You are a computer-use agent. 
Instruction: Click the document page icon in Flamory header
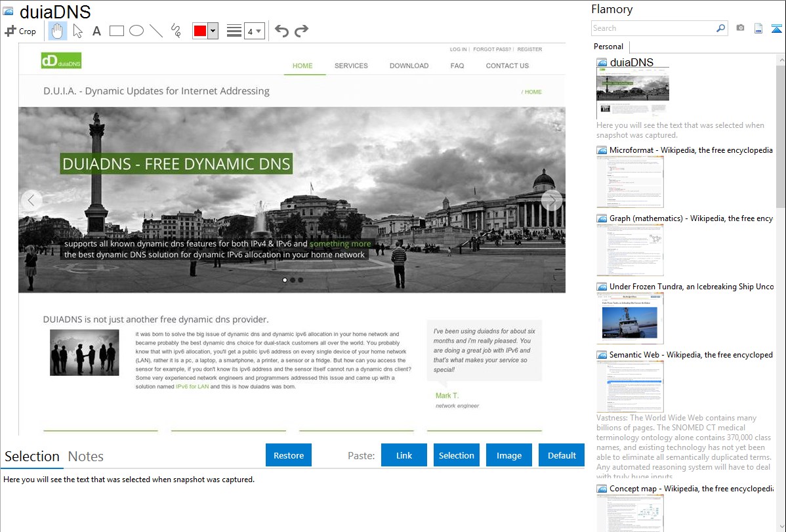tap(758, 28)
